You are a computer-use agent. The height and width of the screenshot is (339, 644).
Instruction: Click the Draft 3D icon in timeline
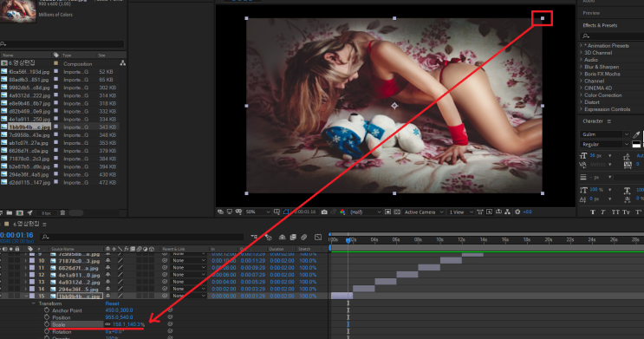(x=268, y=237)
